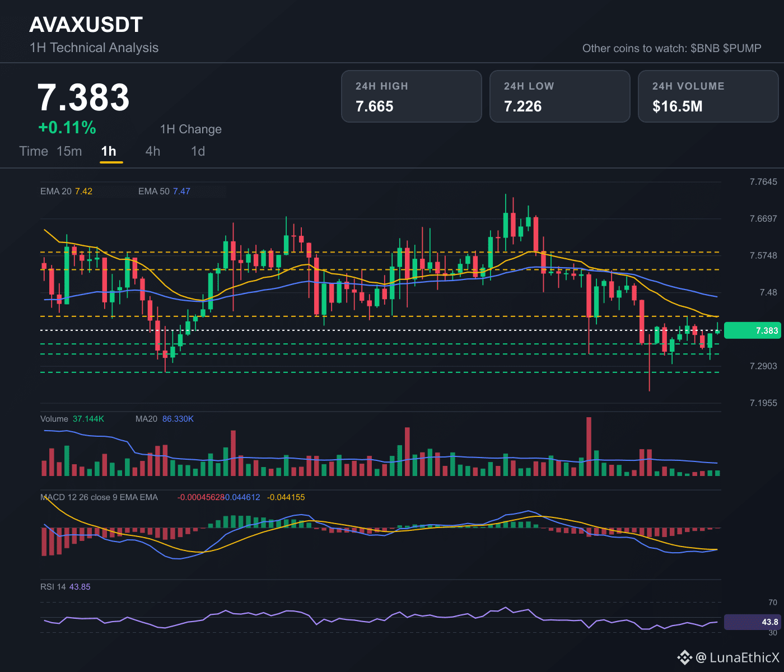
Task: Click the 7.48 price axis label
Action: (x=768, y=292)
